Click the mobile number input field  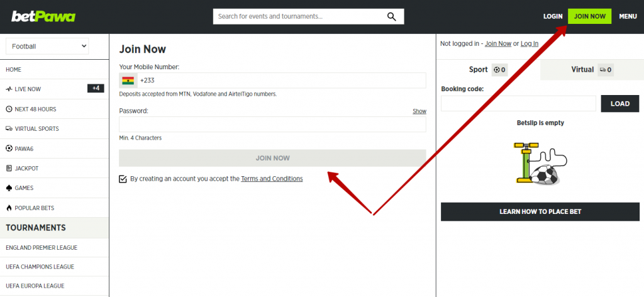[x=282, y=81]
